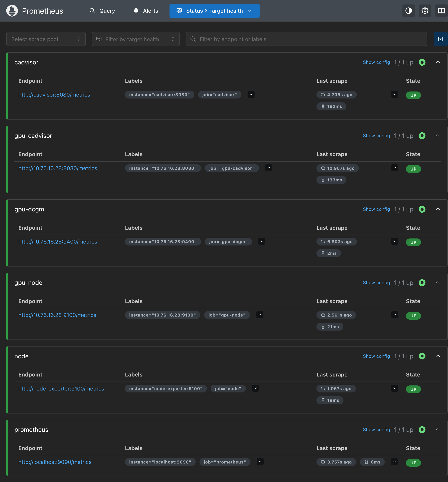
Task: Focus the Filter by endpoint or labels field
Action: point(307,39)
